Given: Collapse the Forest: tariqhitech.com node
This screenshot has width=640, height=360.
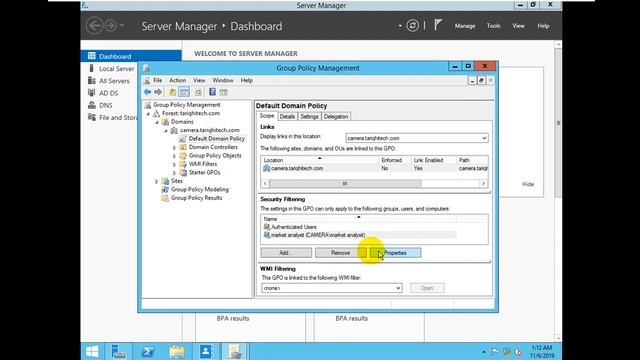Looking at the screenshot, I should 148,113.
